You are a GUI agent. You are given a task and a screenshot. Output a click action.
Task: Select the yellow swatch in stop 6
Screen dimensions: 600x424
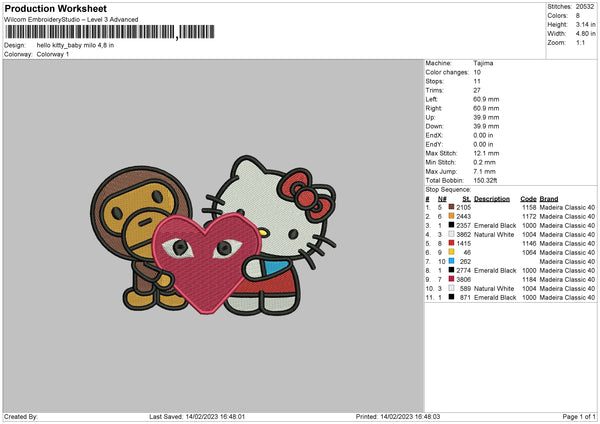[x=452, y=251]
